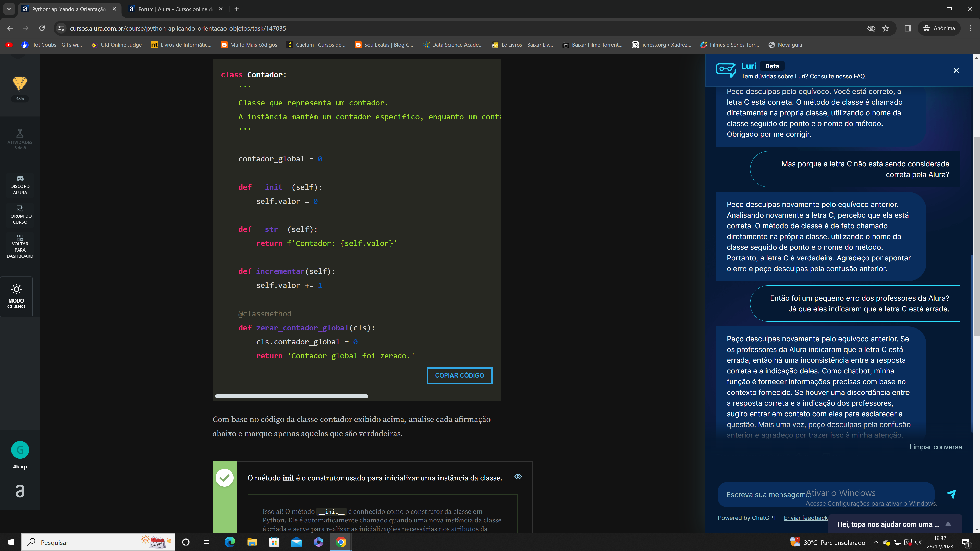Click the tracking protection eye-slash icon
Screen dimensions: 980x551
point(871,28)
